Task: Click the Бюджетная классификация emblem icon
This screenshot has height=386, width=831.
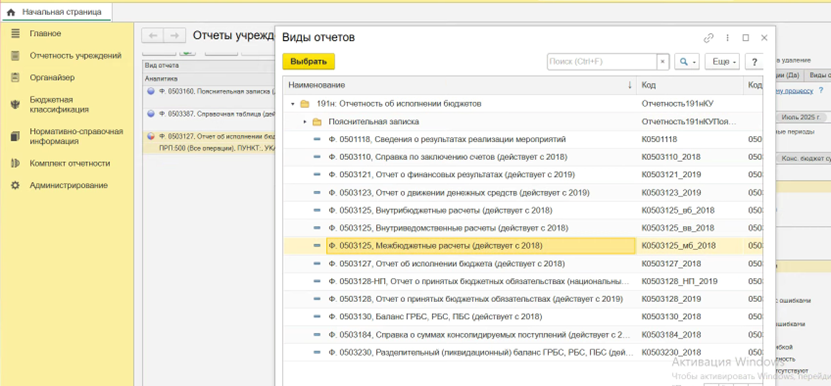Action: coord(15,105)
